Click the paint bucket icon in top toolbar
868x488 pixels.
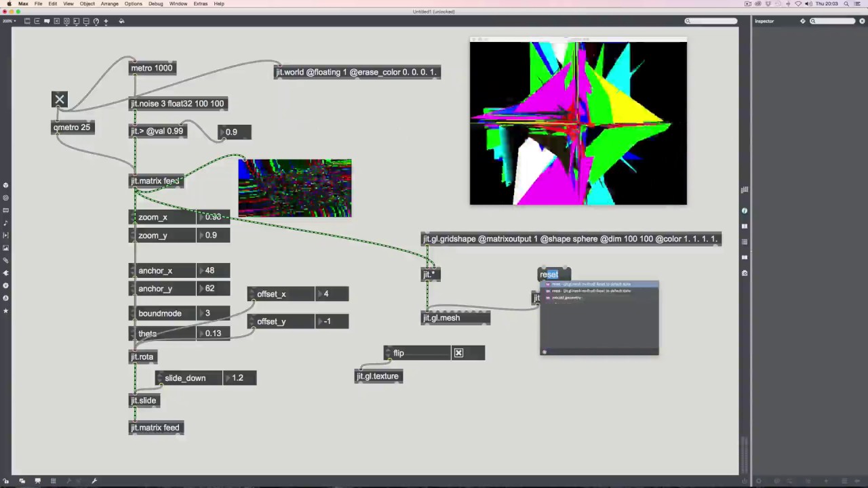pyautogui.click(x=121, y=21)
